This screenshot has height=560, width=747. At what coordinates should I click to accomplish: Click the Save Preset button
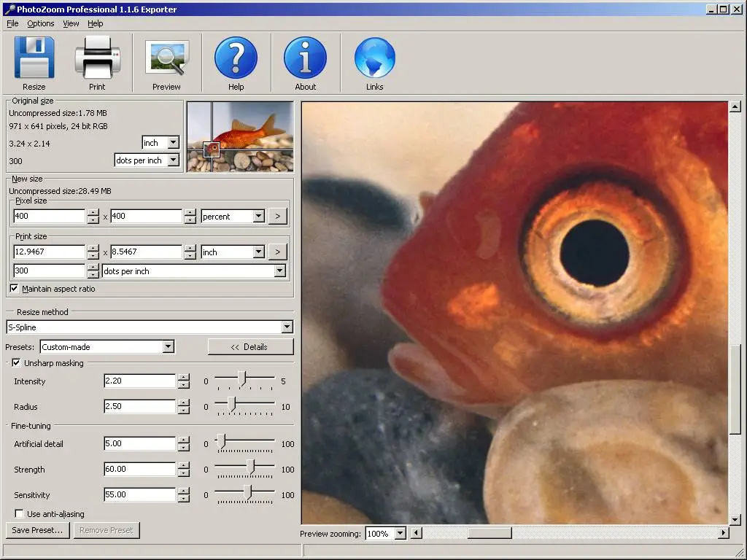(x=38, y=530)
